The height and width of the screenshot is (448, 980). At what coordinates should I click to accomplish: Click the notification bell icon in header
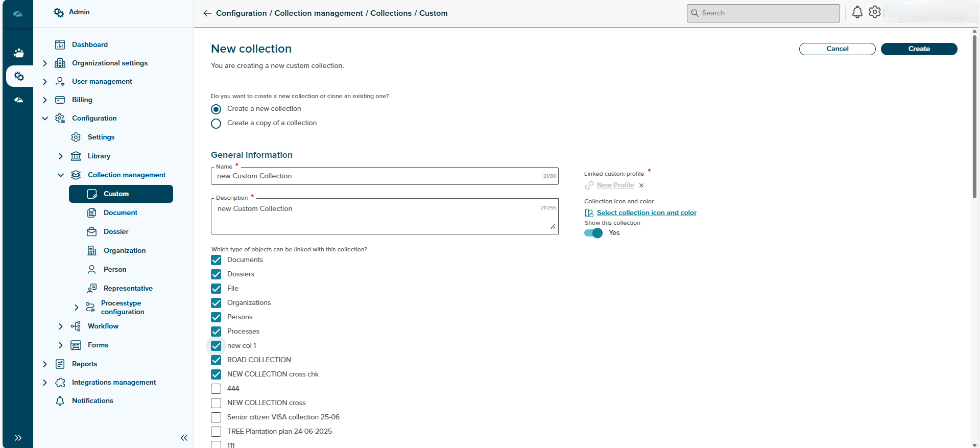tap(857, 12)
